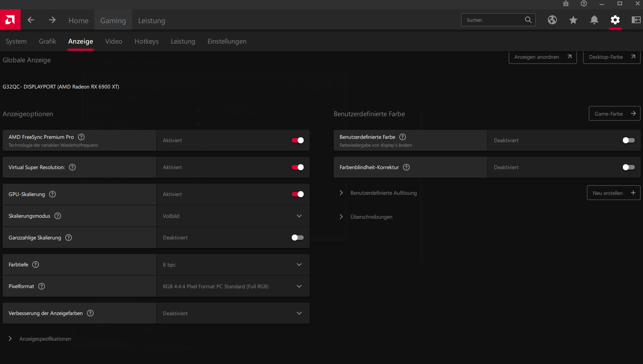Show help for Verbesserung der Anzeigefarben
Image resolution: width=643 pixels, height=364 pixels.
[90, 313]
